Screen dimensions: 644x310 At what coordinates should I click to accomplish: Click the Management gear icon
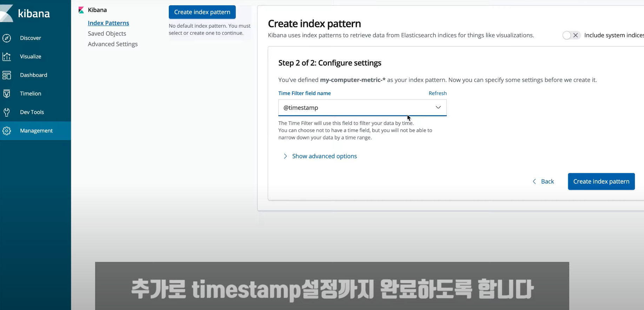[7, 131]
